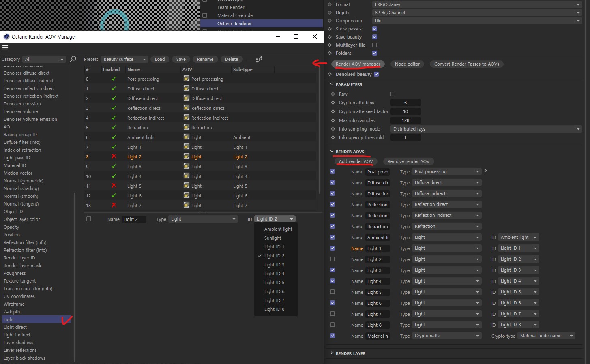The height and width of the screenshot is (364, 590).
Task: Click the Load preset button
Action: click(x=160, y=59)
